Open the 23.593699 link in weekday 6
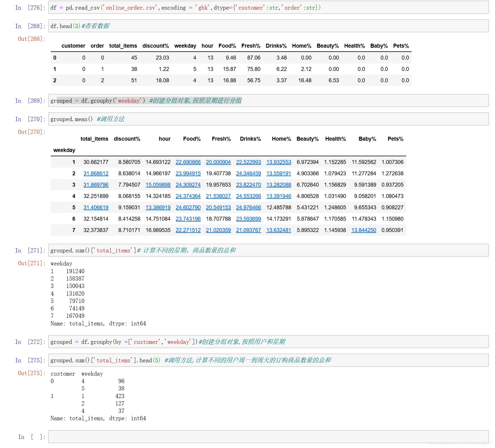The height and width of the screenshot is (448, 495). point(248,219)
